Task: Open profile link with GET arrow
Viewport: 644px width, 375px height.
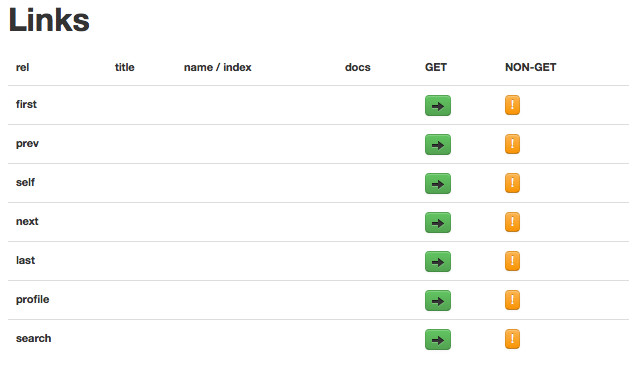Action: [x=438, y=301]
